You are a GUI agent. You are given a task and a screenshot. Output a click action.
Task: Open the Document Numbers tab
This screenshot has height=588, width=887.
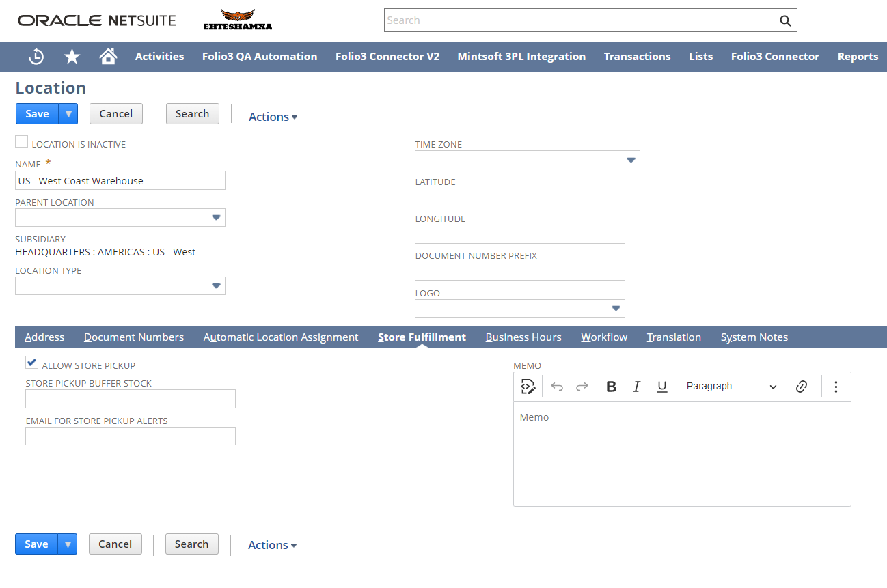tap(134, 337)
